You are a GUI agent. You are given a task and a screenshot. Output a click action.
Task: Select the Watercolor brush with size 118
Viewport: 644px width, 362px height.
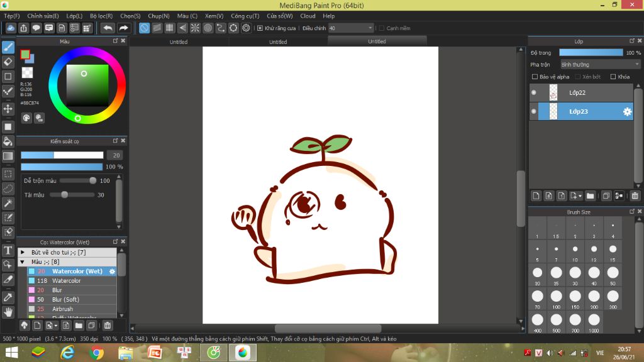pyautogui.click(x=72, y=281)
